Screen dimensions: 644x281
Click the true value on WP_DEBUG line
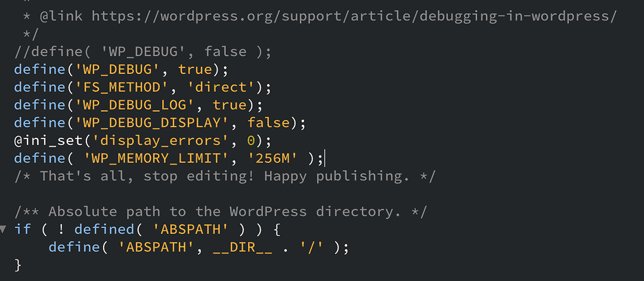pyautogui.click(x=195, y=69)
